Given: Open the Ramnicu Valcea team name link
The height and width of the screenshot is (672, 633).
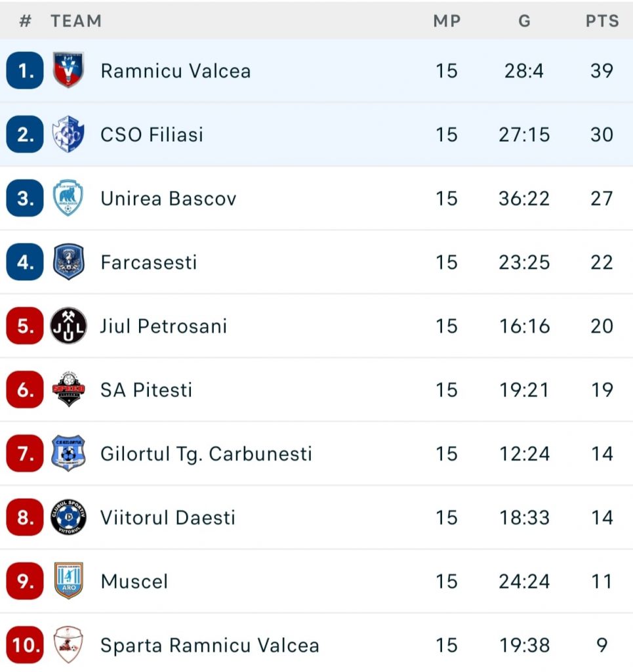Looking at the screenshot, I should tap(176, 71).
